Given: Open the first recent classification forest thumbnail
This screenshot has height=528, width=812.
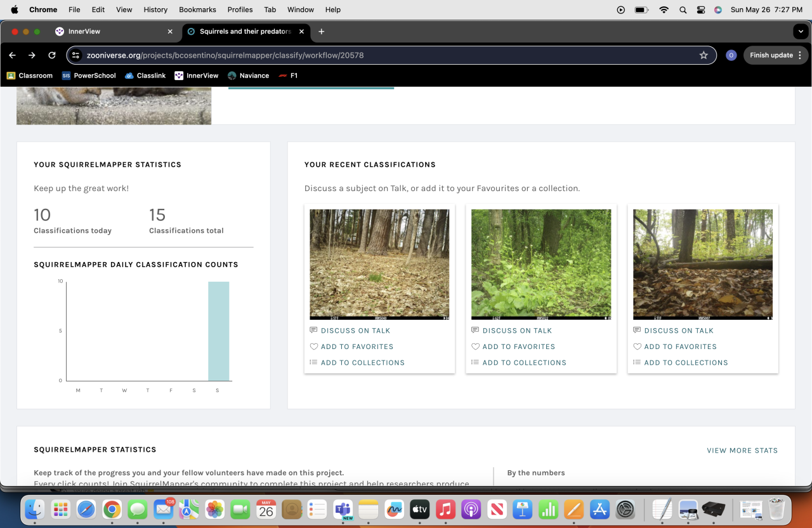Looking at the screenshot, I should coord(379,265).
